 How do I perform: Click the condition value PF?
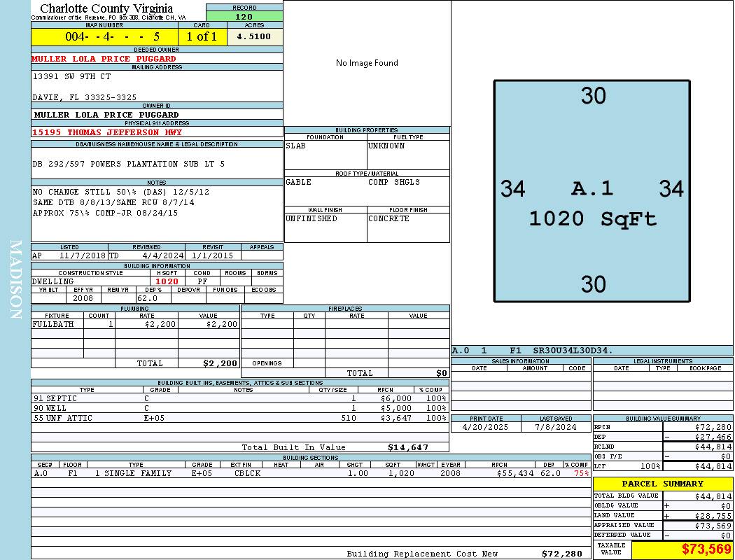coord(202,281)
